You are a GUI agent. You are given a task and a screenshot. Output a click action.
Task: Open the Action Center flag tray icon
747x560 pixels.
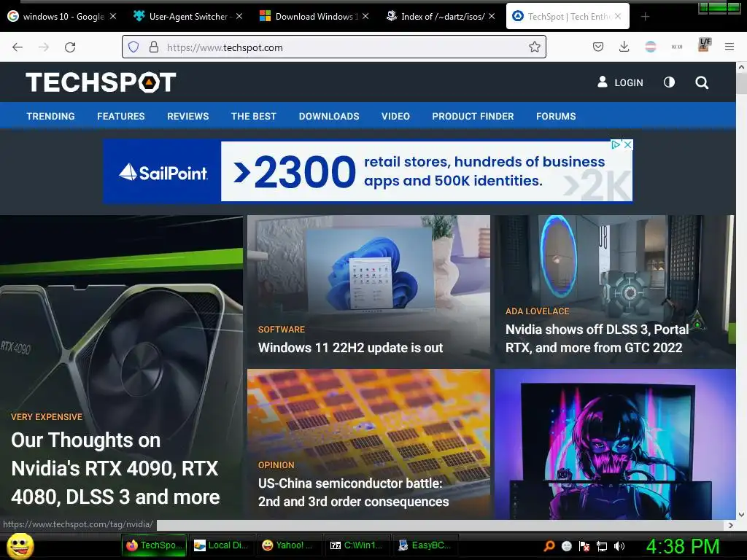584,546
